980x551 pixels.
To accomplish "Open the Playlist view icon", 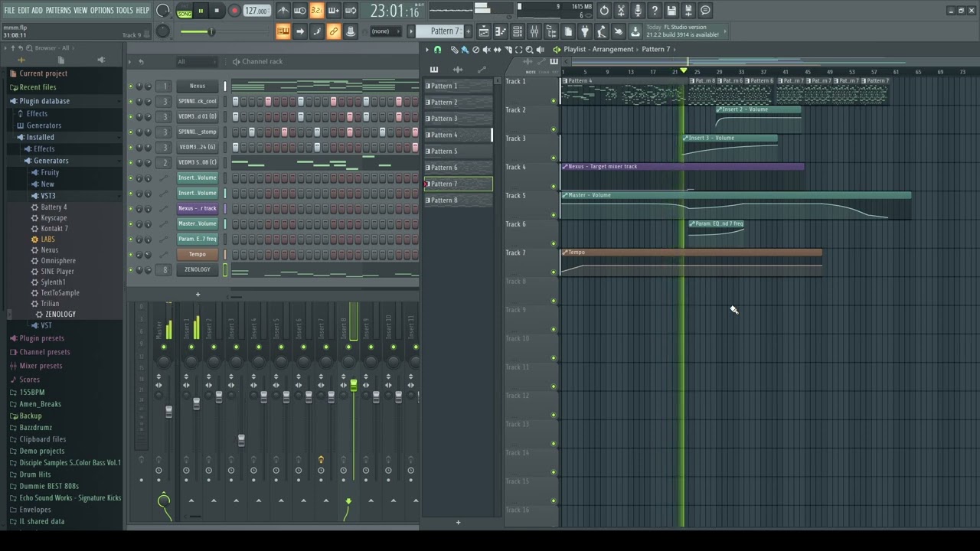I will [484, 31].
